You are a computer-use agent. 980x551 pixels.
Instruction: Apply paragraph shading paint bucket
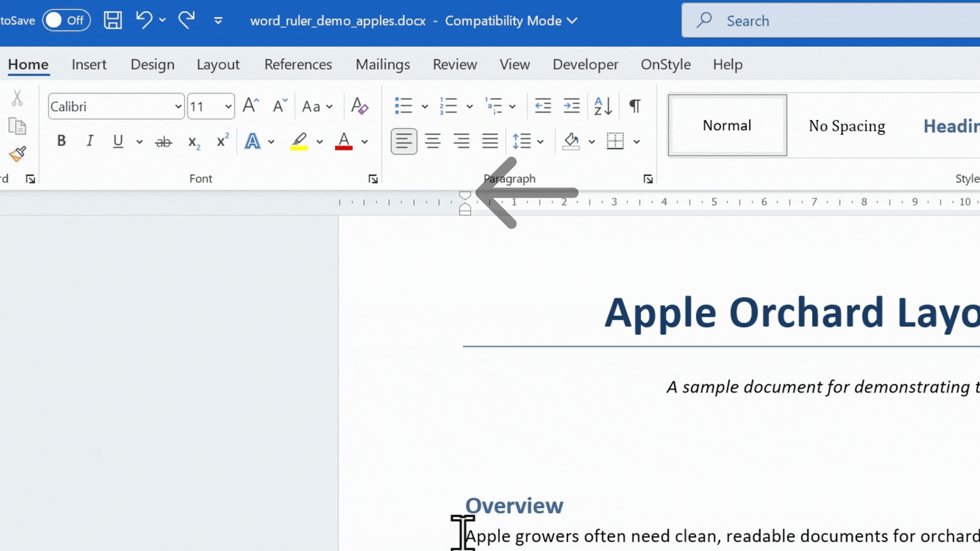(x=571, y=141)
